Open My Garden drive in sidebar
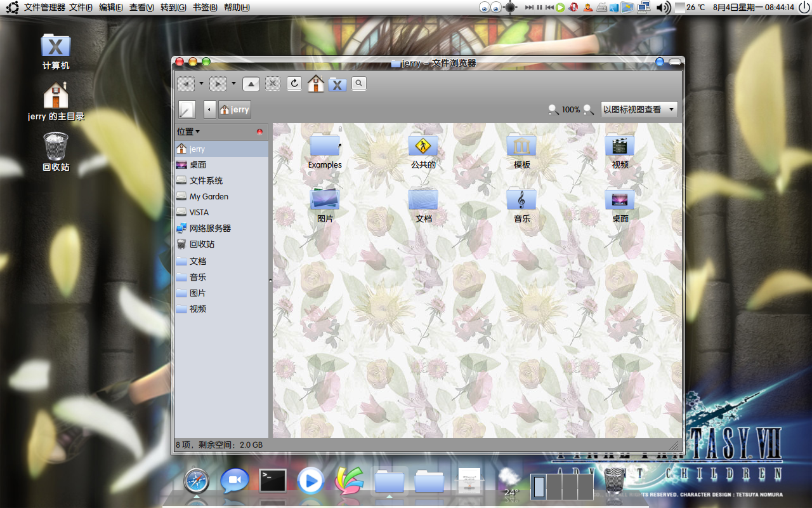The width and height of the screenshot is (812, 508). pyautogui.click(x=221, y=196)
